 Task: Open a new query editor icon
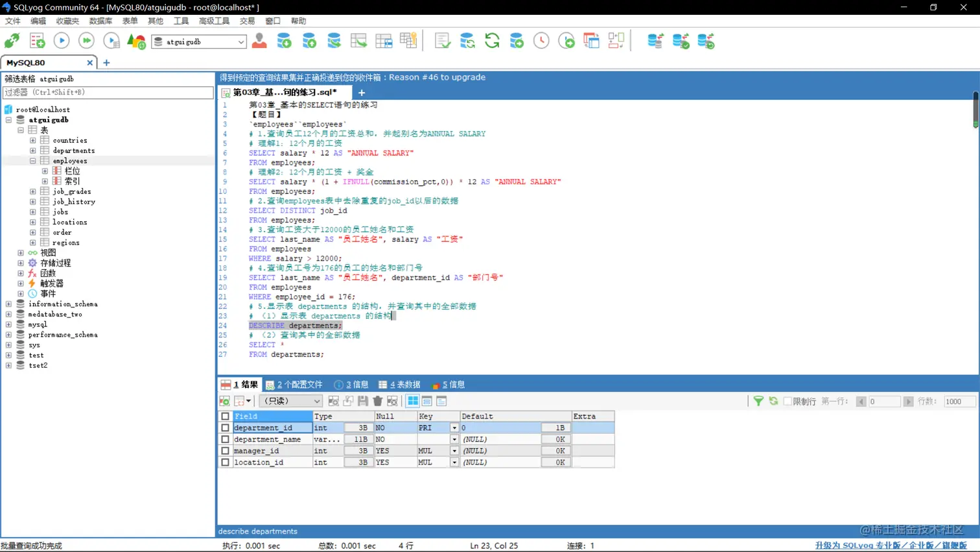[x=37, y=41]
